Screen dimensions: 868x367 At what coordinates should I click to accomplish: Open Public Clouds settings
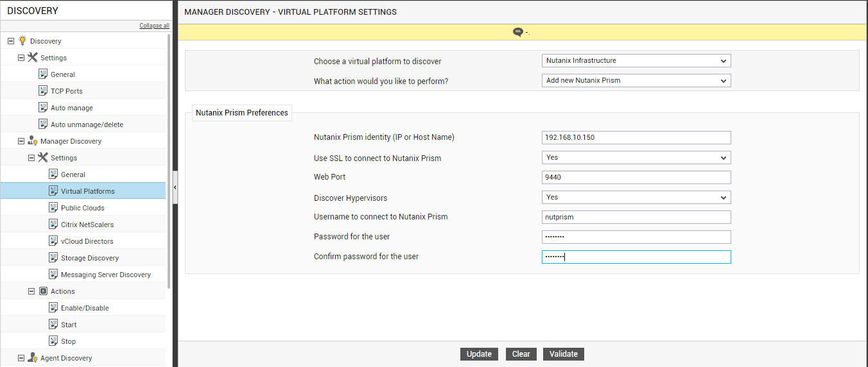[x=83, y=208]
